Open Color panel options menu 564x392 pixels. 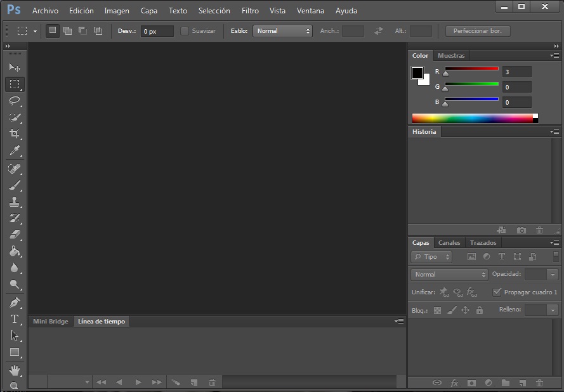[x=554, y=55]
